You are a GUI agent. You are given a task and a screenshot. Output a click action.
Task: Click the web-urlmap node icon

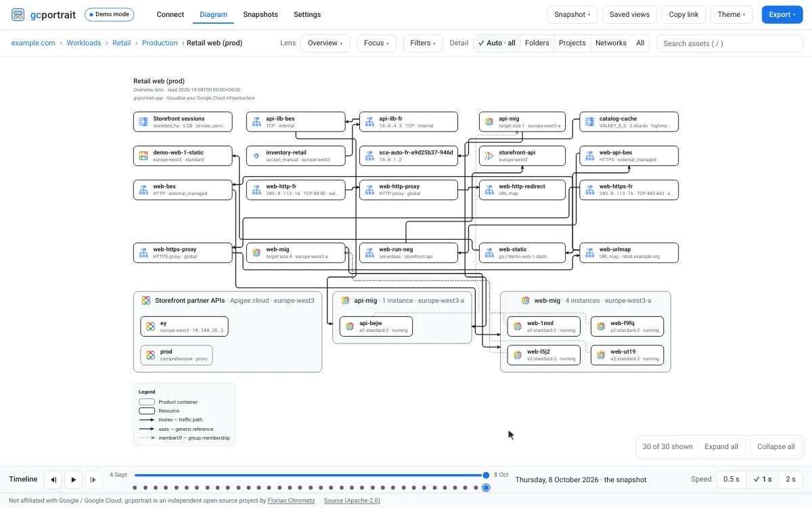[x=589, y=253]
